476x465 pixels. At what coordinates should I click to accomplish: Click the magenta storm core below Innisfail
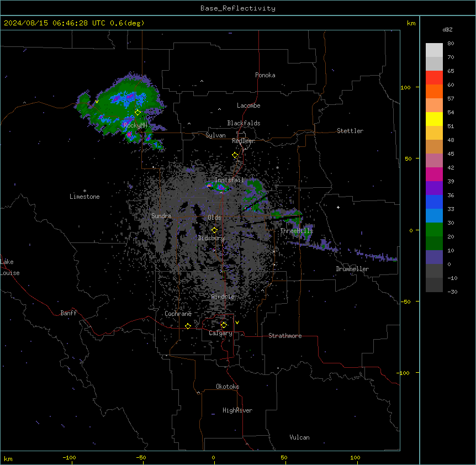coord(221,187)
